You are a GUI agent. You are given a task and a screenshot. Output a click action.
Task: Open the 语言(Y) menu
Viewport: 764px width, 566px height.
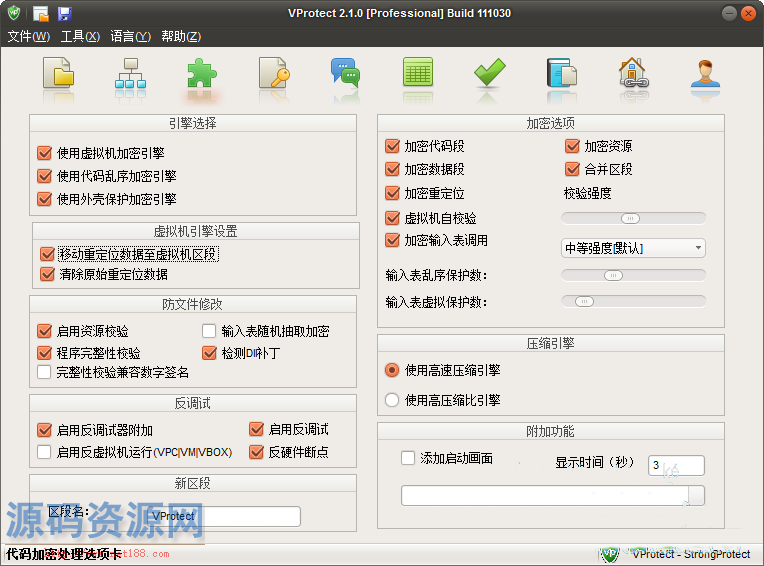click(131, 36)
